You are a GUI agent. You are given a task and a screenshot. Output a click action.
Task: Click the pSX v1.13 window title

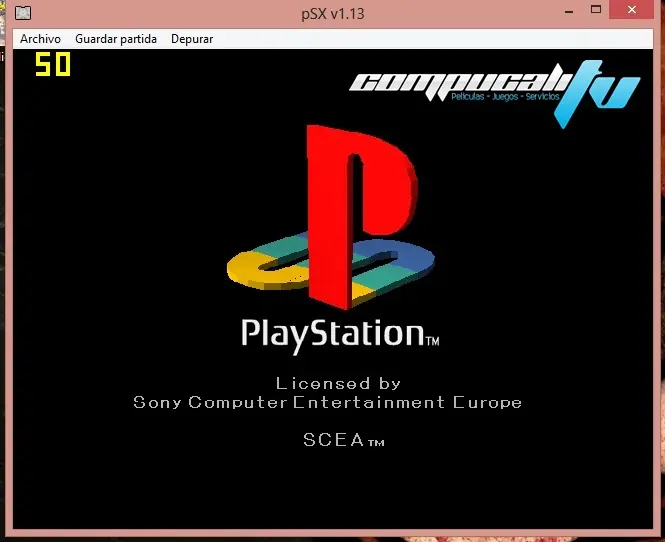(332, 14)
